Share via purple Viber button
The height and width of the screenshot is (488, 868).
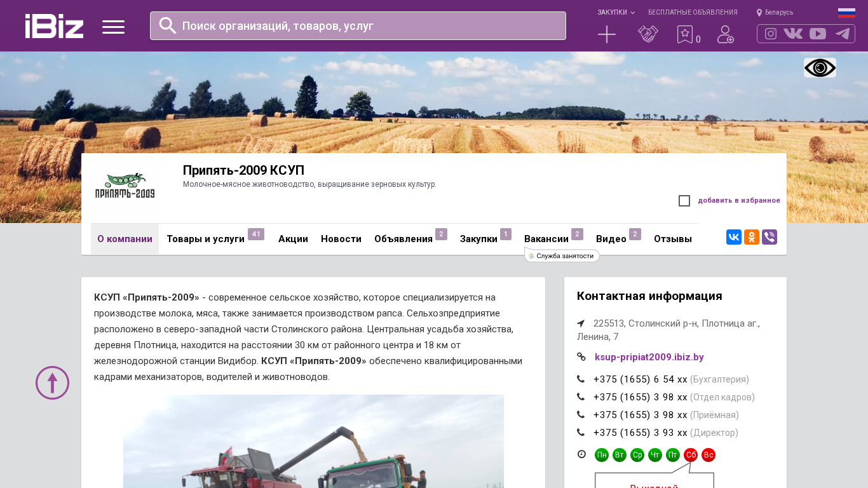(770, 237)
